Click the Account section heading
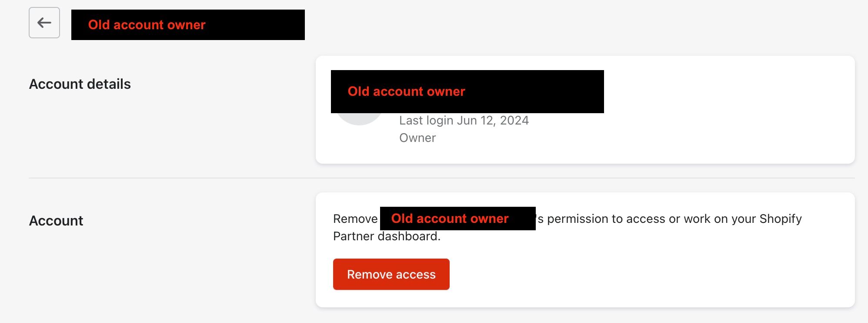This screenshot has height=323, width=868. click(x=56, y=221)
